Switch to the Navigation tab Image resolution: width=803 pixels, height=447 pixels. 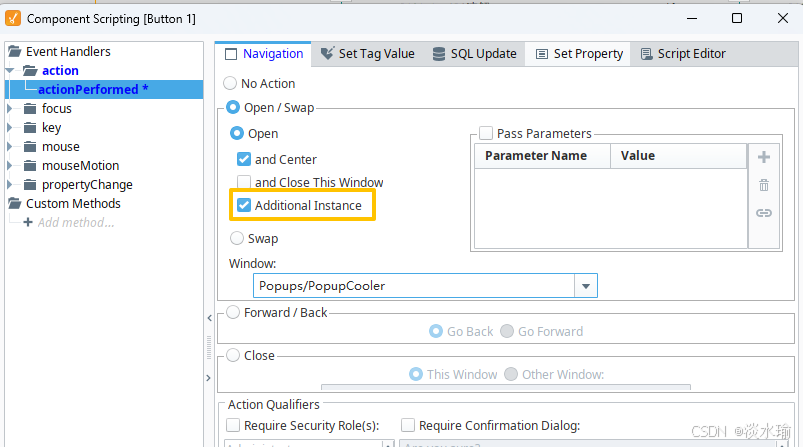coord(263,54)
